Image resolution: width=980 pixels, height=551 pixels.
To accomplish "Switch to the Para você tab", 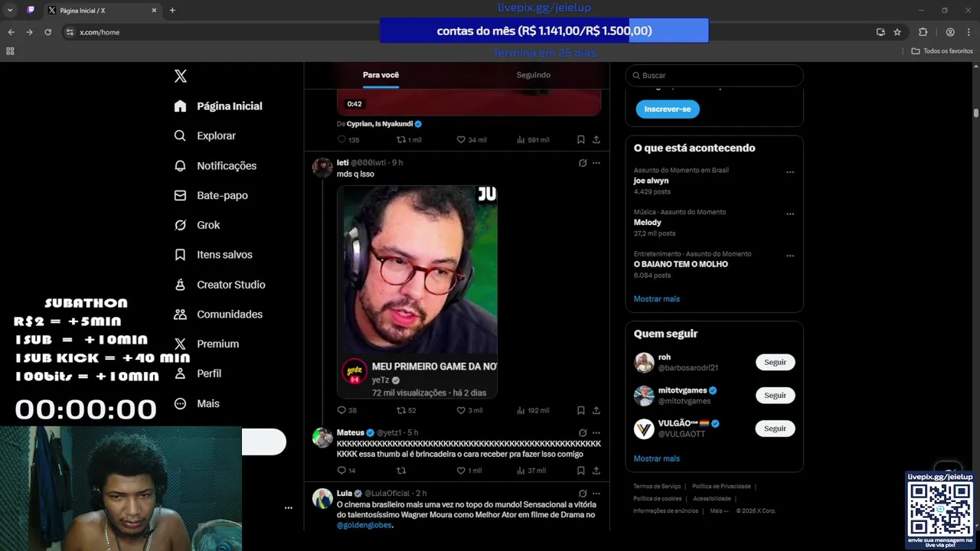I will pyautogui.click(x=381, y=75).
